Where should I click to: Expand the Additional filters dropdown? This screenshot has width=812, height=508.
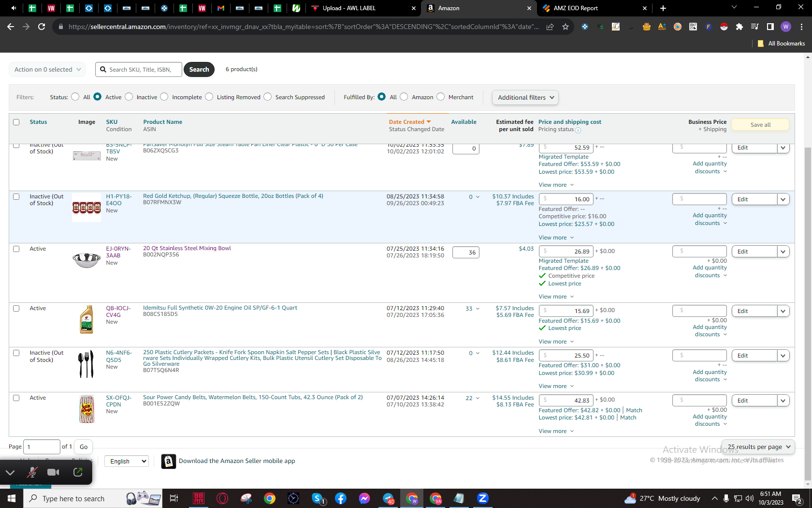525,97
